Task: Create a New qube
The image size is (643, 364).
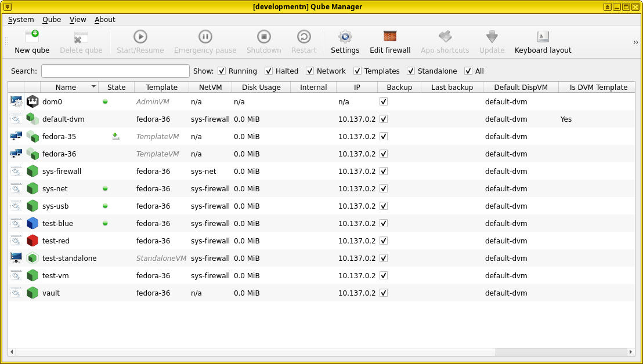Action: pyautogui.click(x=31, y=41)
